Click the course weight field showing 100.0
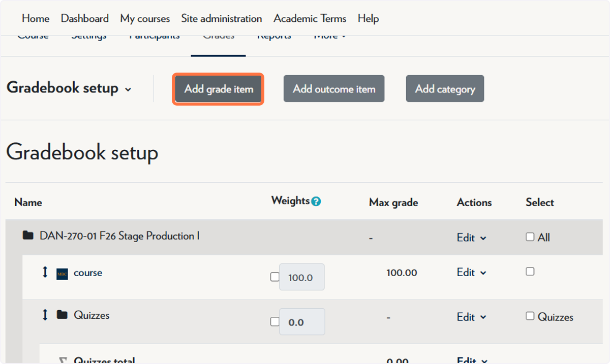This screenshot has width=610, height=364. [x=302, y=277]
